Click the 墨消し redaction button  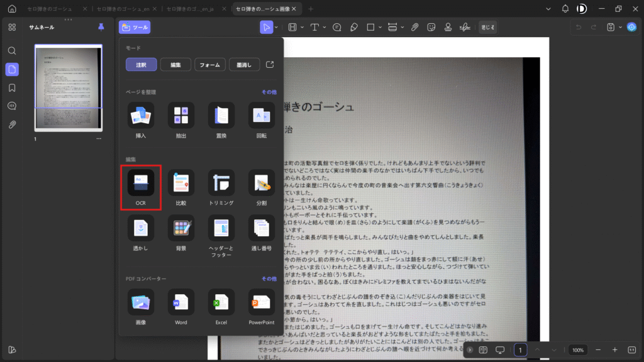tap(243, 65)
